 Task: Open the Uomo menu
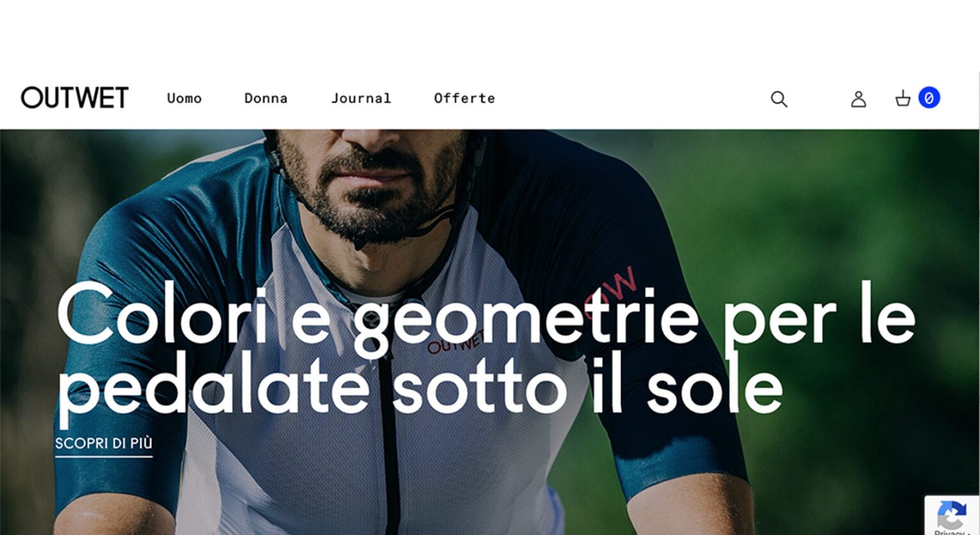(x=184, y=99)
